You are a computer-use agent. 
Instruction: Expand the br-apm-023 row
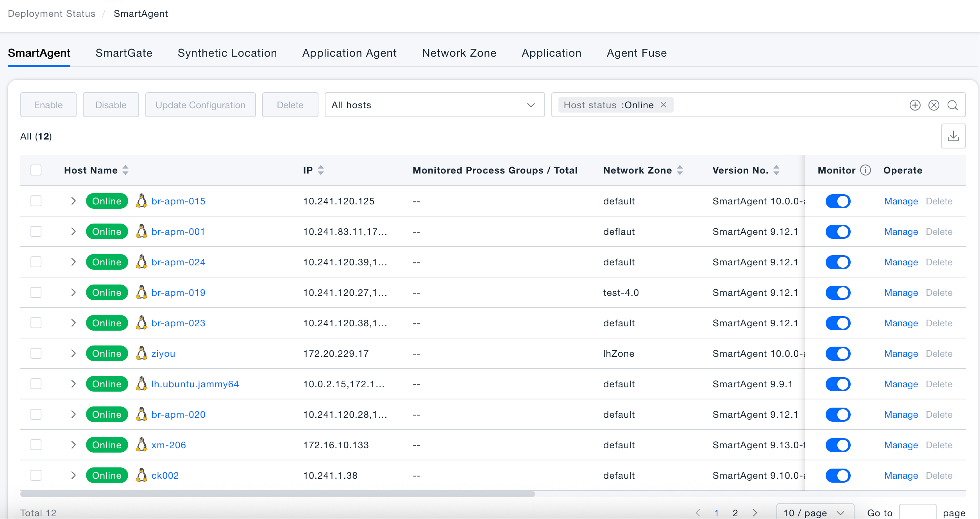coord(73,323)
